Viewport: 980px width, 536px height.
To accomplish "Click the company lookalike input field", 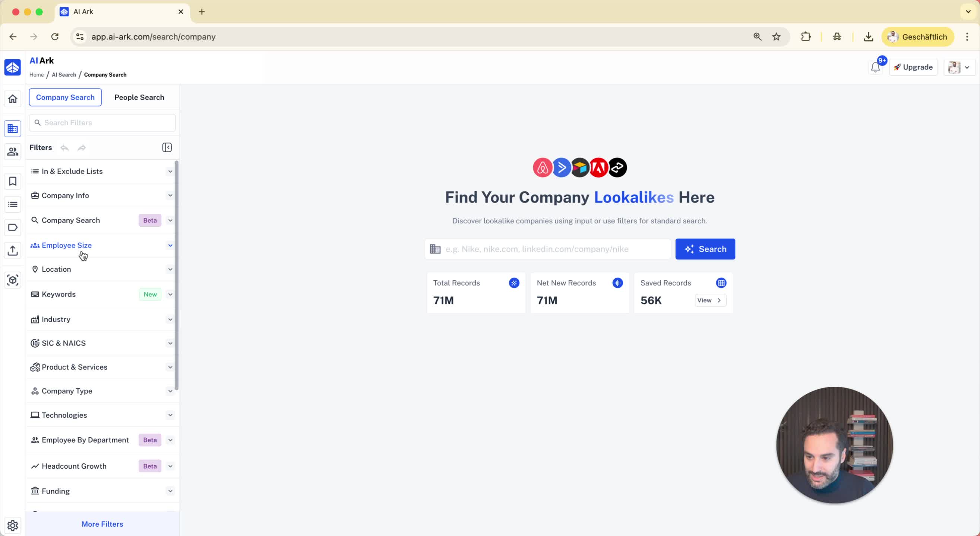I will coord(548,249).
